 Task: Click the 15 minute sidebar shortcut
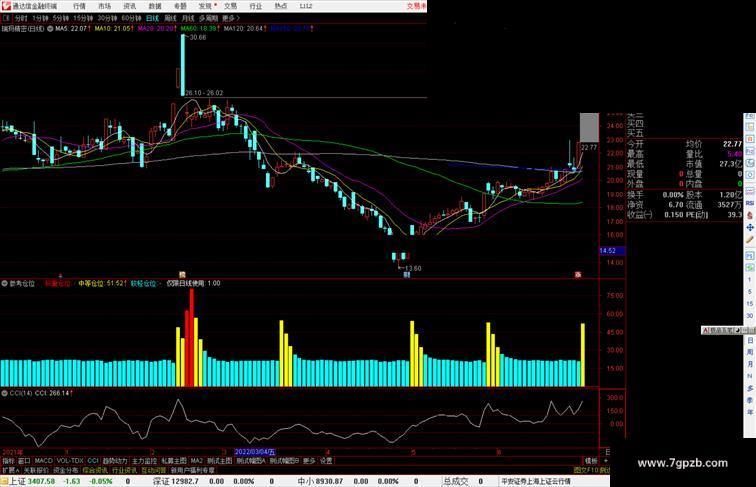(750, 304)
